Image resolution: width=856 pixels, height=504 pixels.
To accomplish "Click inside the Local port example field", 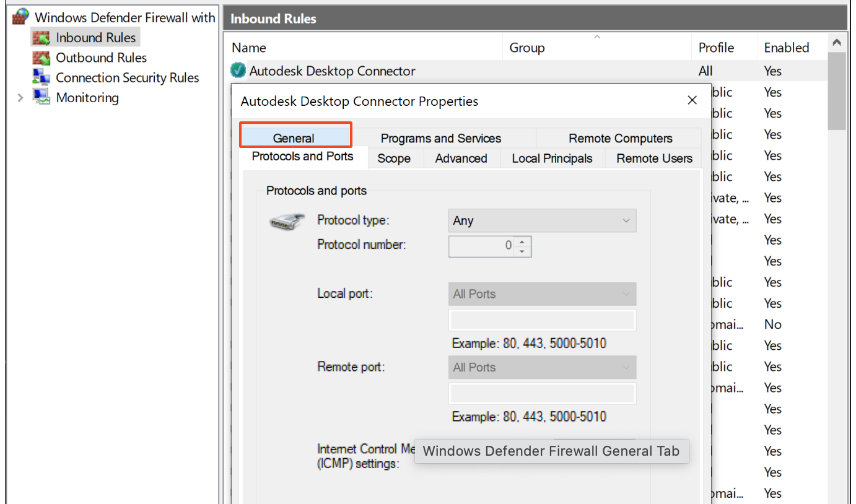I will pyautogui.click(x=541, y=319).
